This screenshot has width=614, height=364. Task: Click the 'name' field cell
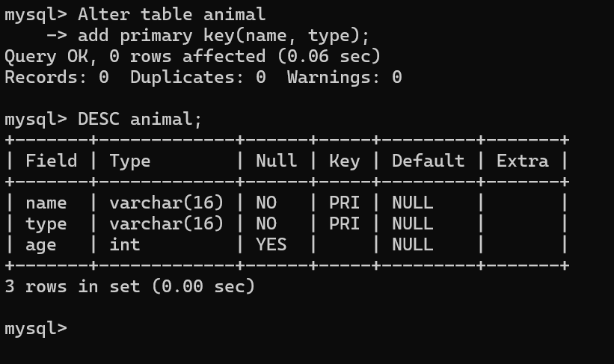46,203
